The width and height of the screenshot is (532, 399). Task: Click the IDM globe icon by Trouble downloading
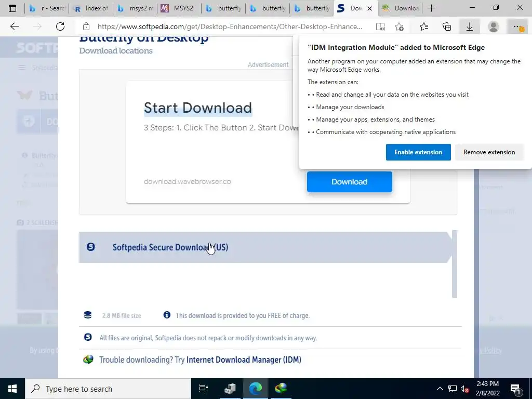coord(88,360)
